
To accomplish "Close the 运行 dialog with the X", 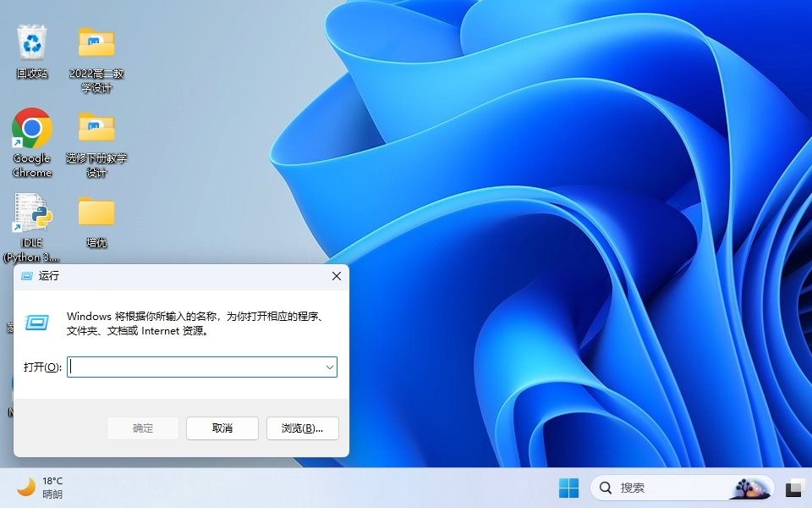I will [336, 276].
